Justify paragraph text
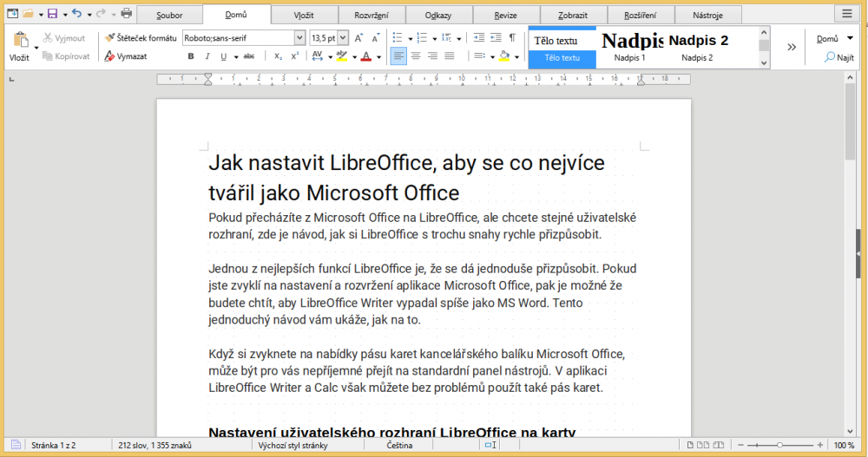This screenshot has width=868, height=457. [450, 55]
